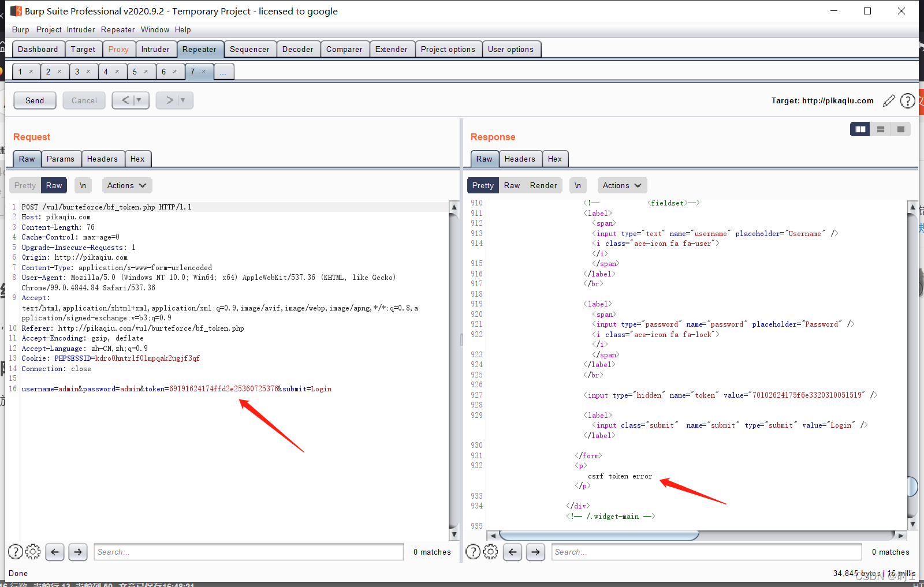Open request Actions dropdown
The image size is (924, 587).
click(127, 185)
